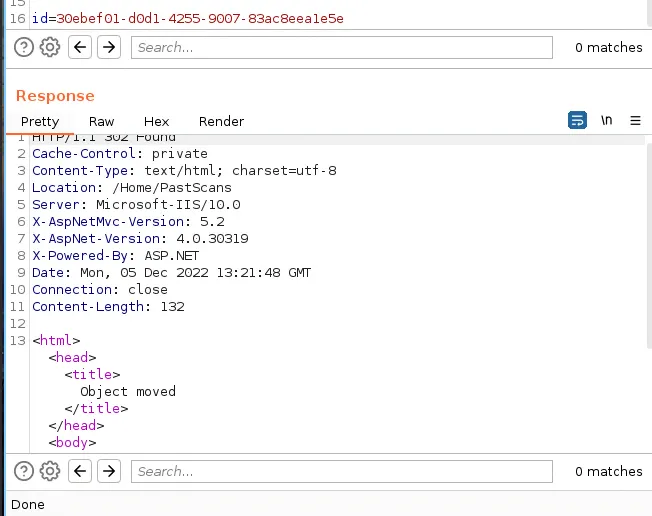Go to next match in response search

point(109,471)
